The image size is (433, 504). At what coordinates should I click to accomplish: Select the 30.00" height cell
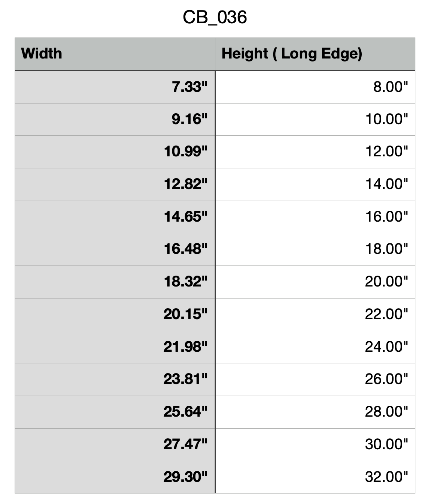coord(386,444)
